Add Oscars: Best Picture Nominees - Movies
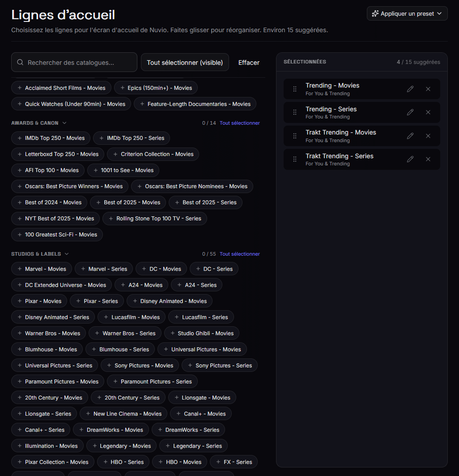This screenshot has height=476, width=459. (192, 186)
